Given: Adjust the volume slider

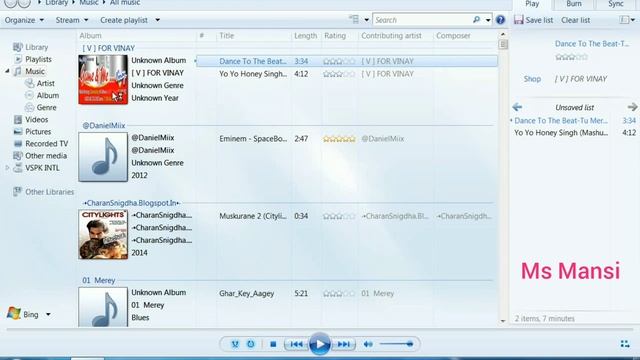Looking at the screenshot, I should pos(396,344).
